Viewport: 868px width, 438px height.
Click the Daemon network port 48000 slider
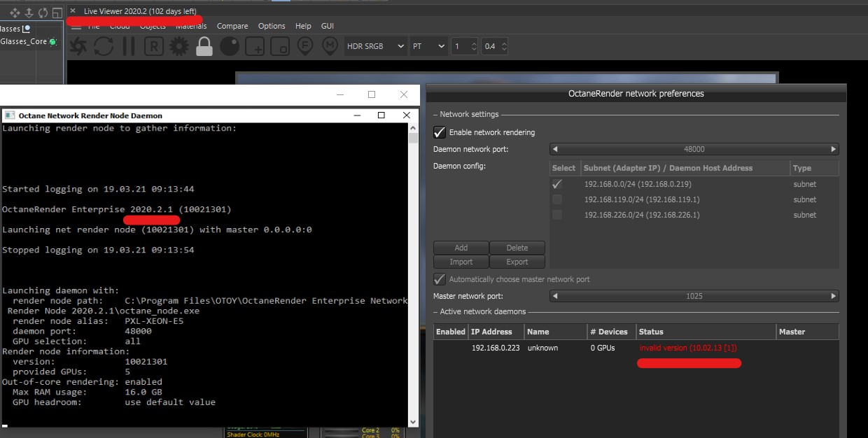[x=694, y=149]
